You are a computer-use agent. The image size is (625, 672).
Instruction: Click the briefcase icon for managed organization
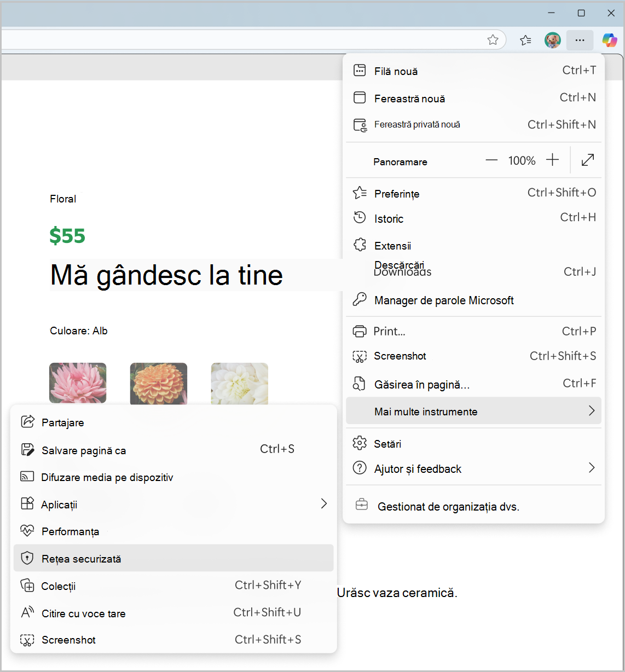pyautogui.click(x=362, y=505)
